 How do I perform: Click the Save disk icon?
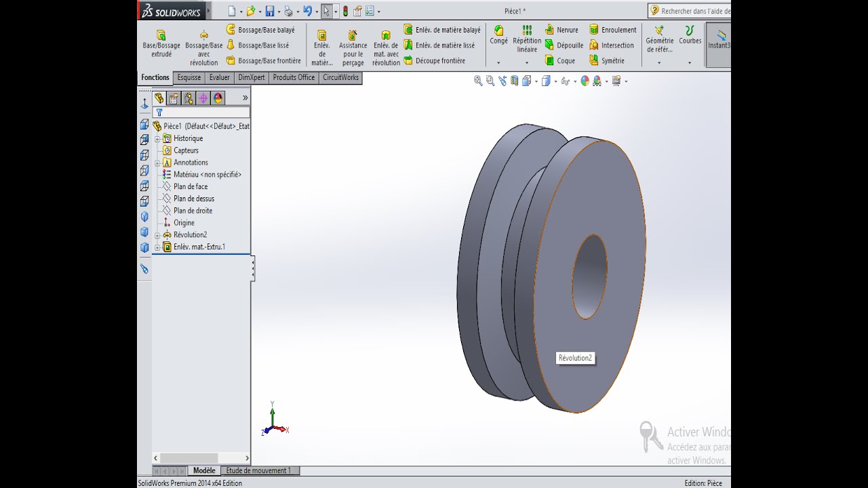coord(270,11)
